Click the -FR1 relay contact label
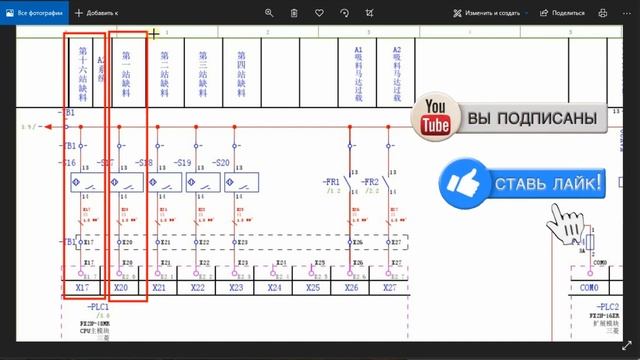The image size is (640, 360). click(x=331, y=182)
